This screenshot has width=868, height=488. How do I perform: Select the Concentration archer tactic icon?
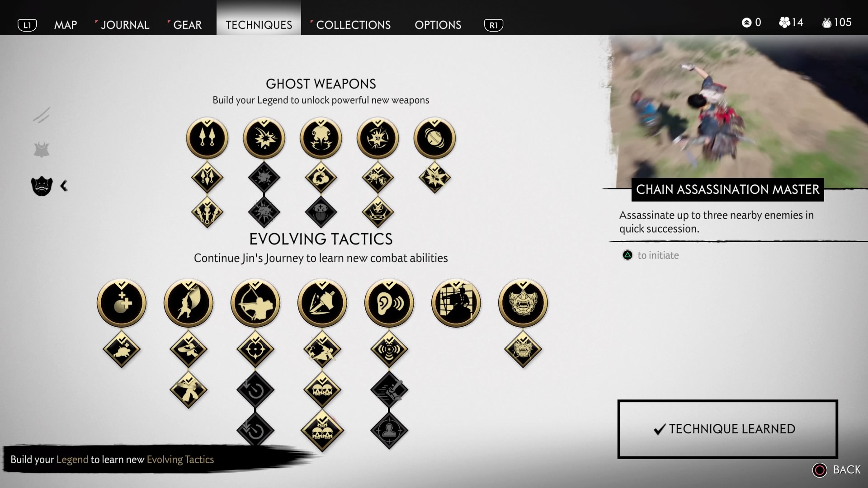pos(255,303)
